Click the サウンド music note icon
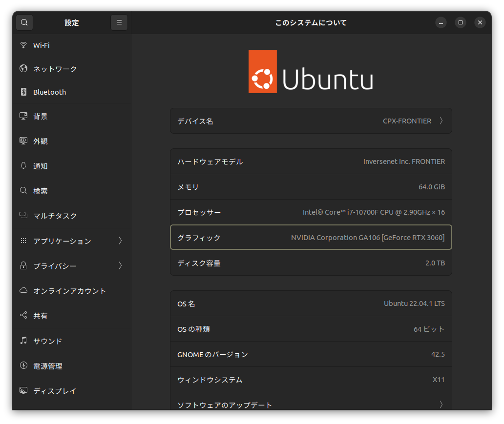The height and width of the screenshot is (424, 504). point(23,341)
